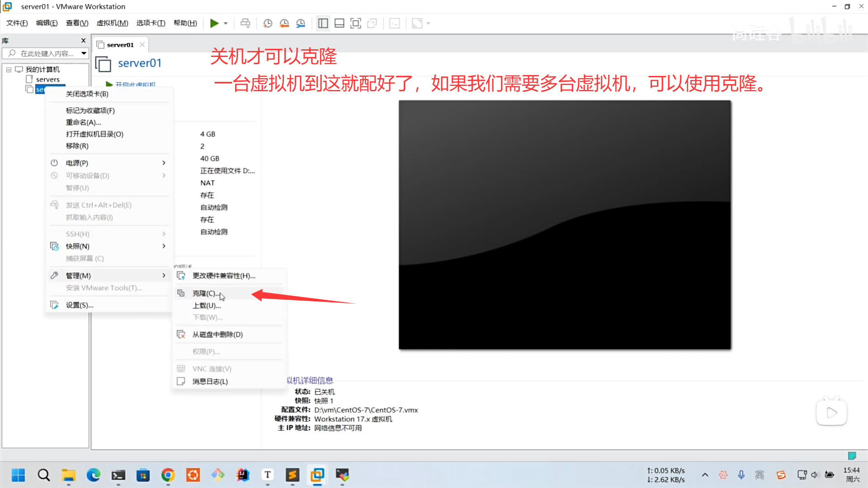Click the black VM screen thumbnail
Screen dimensions: 868x488
click(x=565, y=225)
